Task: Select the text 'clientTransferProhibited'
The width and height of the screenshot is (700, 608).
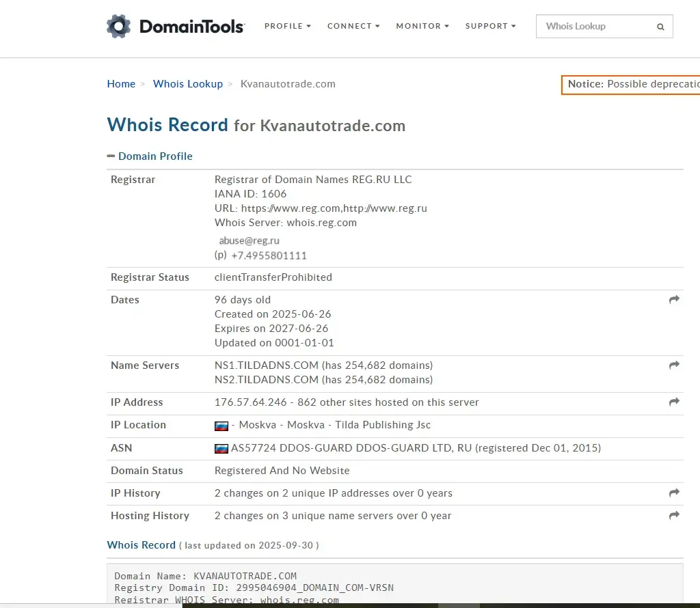Action: [273, 277]
